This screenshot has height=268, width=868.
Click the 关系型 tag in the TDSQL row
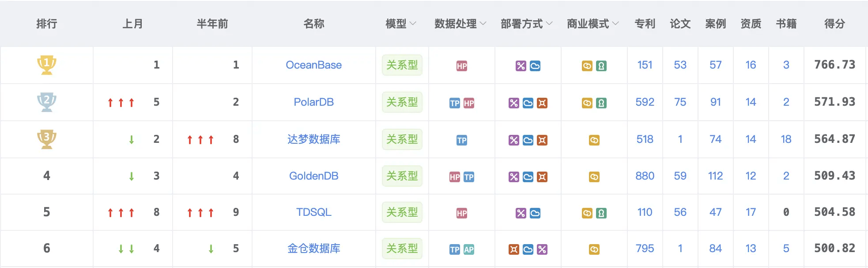402,212
